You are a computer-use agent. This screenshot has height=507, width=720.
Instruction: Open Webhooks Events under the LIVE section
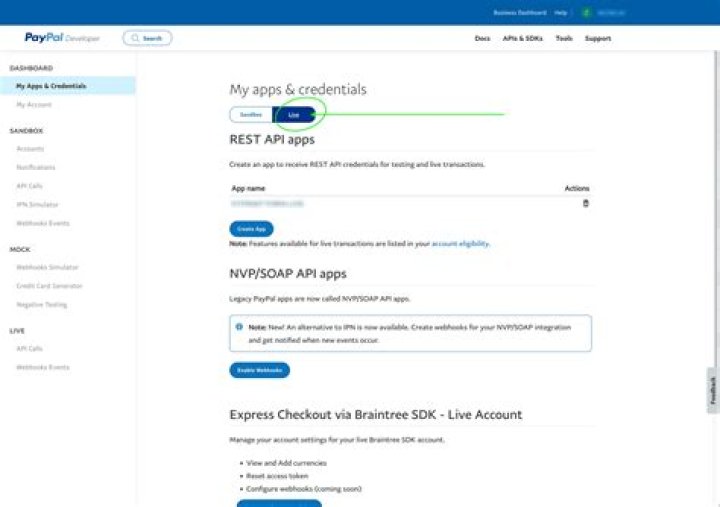[43, 367]
